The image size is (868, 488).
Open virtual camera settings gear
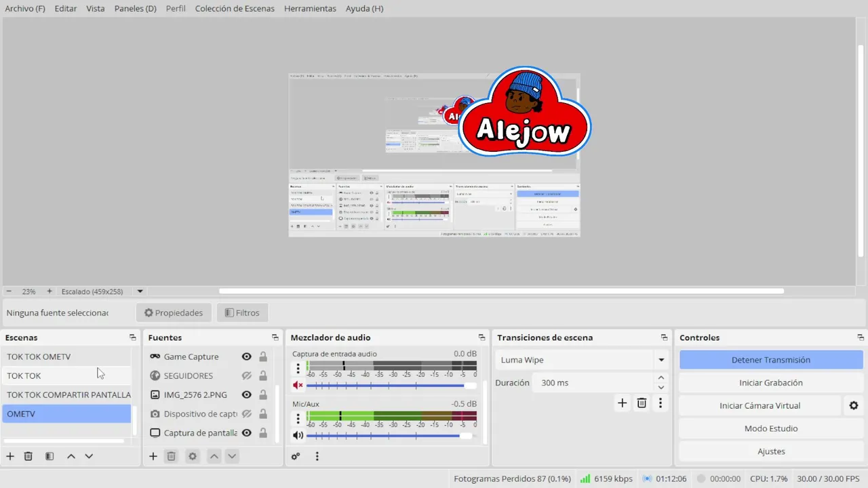pos(854,405)
